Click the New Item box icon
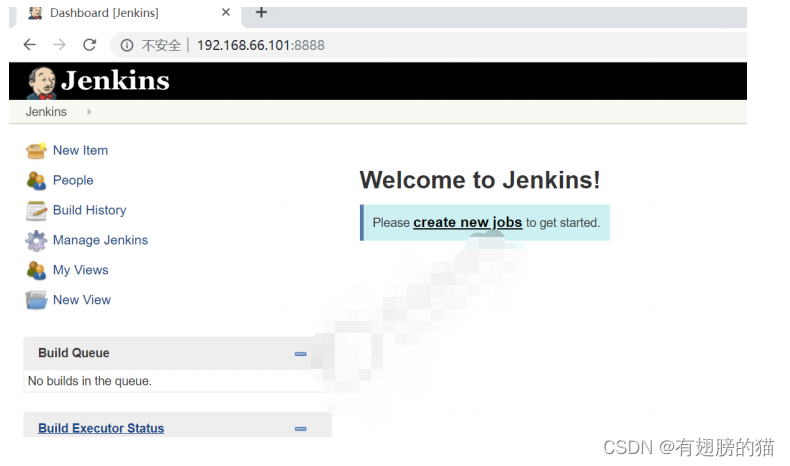Image resolution: width=790 pixels, height=466 pixels. (x=36, y=151)
